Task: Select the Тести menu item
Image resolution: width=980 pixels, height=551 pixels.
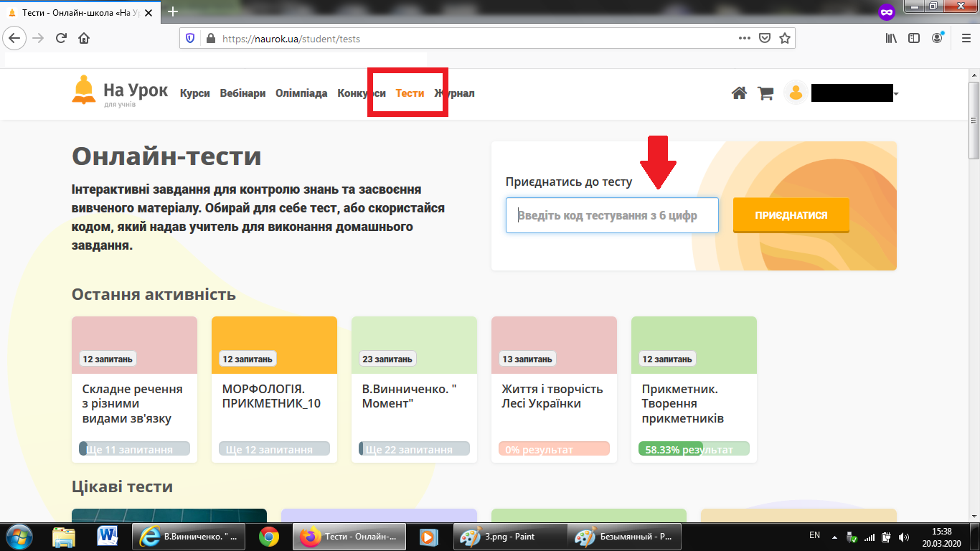Action: tap(410, 93)
